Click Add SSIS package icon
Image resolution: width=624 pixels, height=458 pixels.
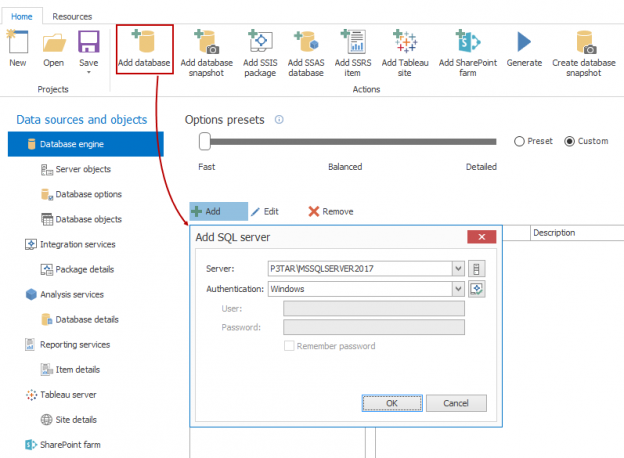(260, 41)
